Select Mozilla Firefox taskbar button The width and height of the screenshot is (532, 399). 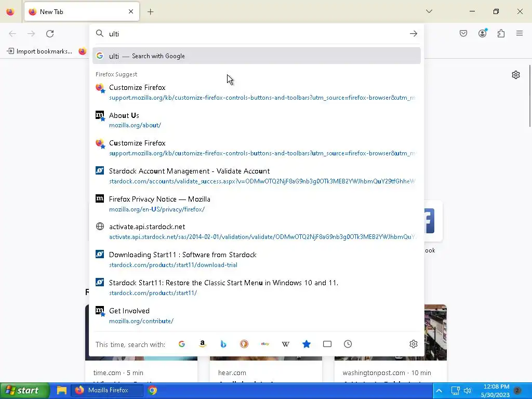click(x=107, y=391)
